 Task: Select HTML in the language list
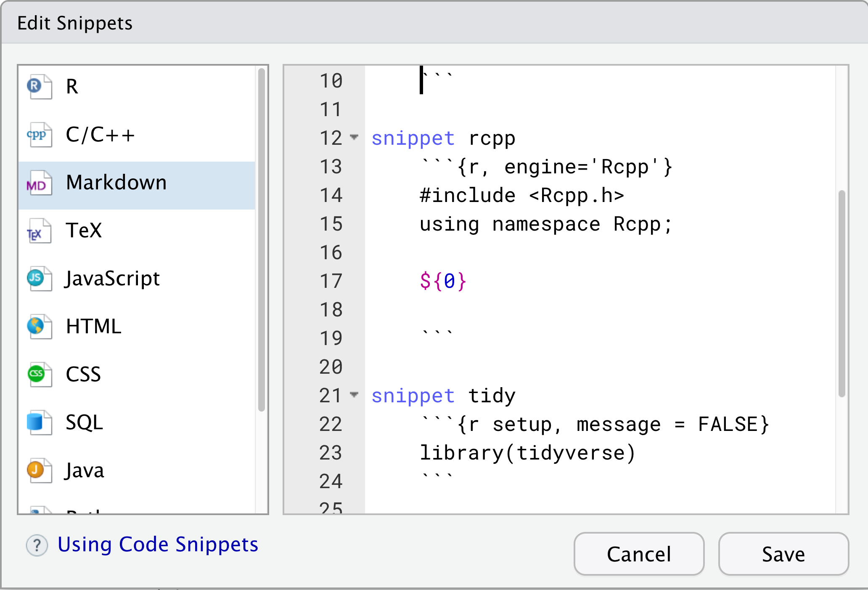click(137, 327)
